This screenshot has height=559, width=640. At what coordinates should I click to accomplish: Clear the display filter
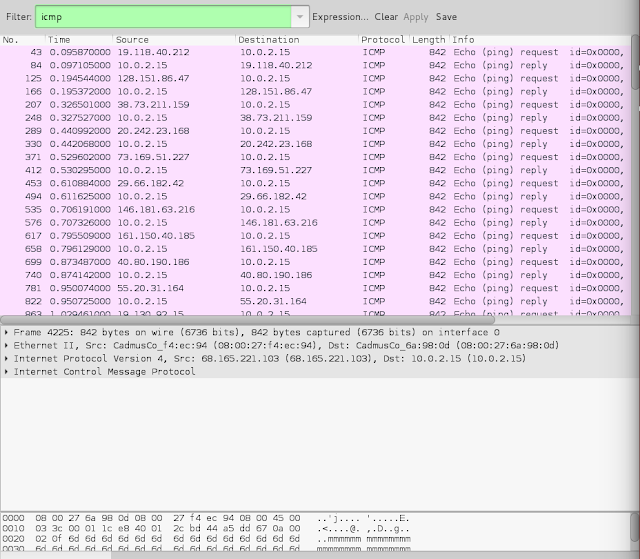(x=386, y=17)
